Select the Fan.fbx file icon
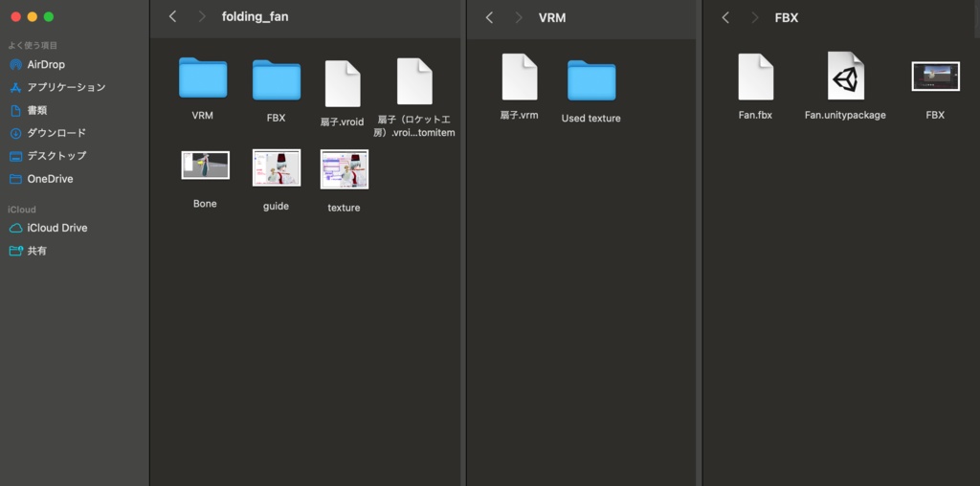Image resolution: width=980 pixels, height=486 pixels. point(756,77)
